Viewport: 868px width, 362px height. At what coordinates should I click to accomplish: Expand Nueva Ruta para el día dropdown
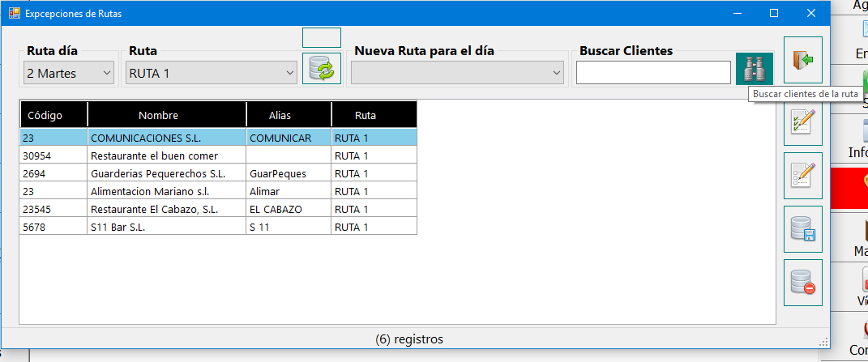click(x=457, y=73)
